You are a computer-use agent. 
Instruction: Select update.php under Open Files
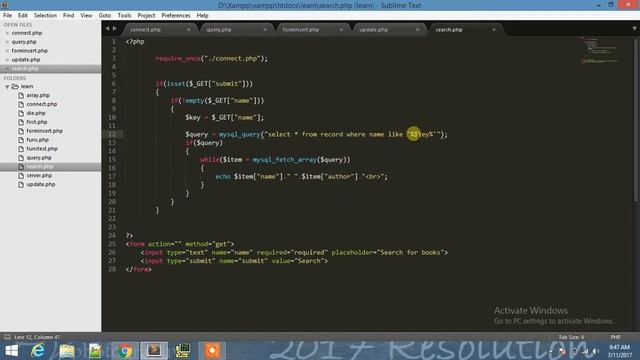coord(26,60)
